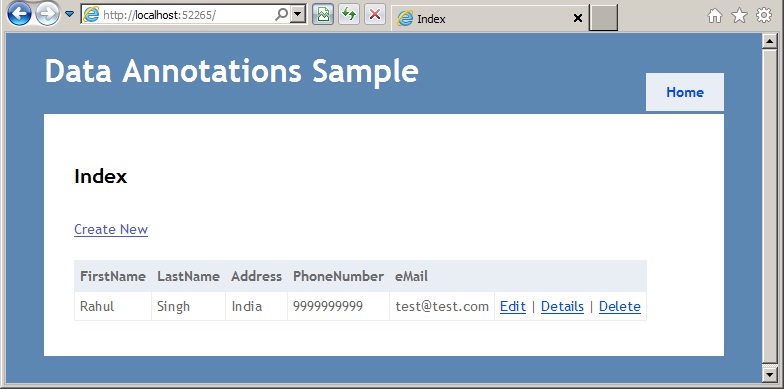Open the browser Home page icon

715,16
